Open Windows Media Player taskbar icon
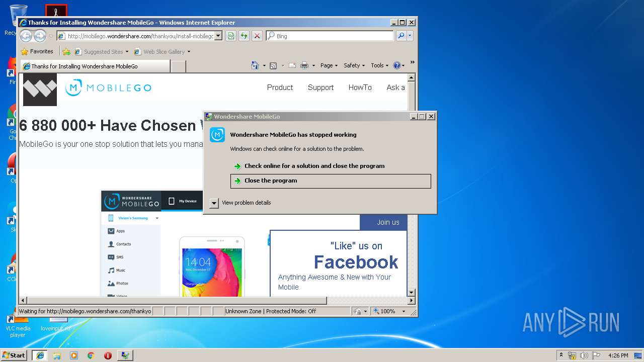The height and width of the screenshot is (362, 644). 74,355
